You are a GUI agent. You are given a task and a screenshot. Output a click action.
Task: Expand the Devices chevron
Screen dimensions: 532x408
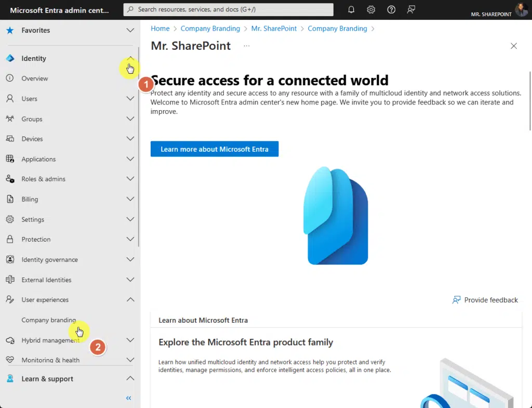coord(130,139)
